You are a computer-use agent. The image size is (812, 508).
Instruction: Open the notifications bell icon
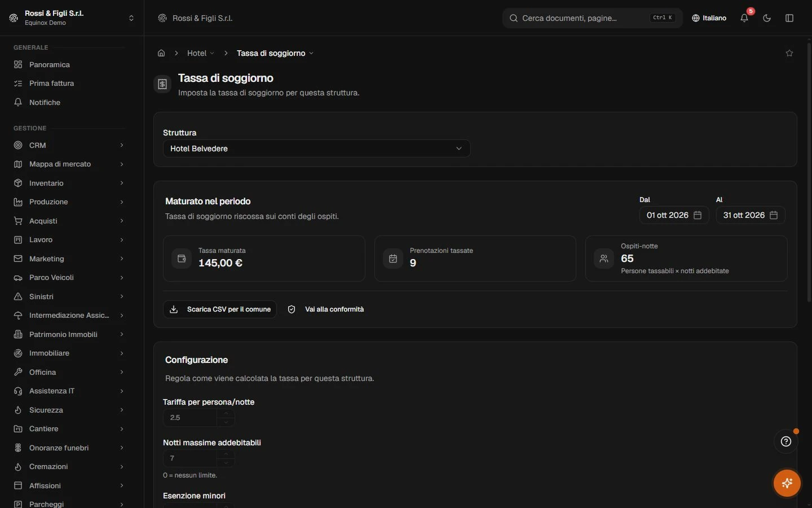pyautogui.click(x=744, y=18)
